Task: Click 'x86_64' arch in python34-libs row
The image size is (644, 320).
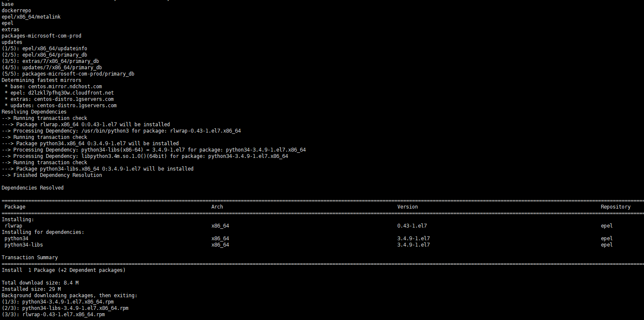Action: [x=220, y=245]
